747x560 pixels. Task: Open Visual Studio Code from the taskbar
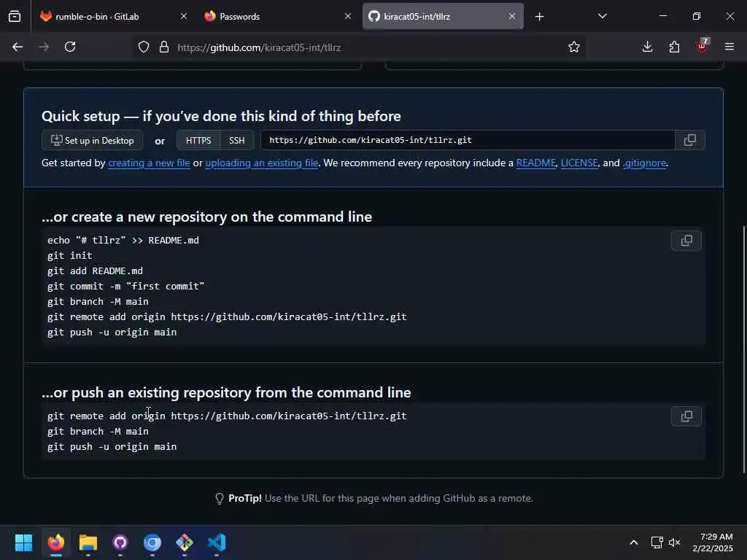217,542
